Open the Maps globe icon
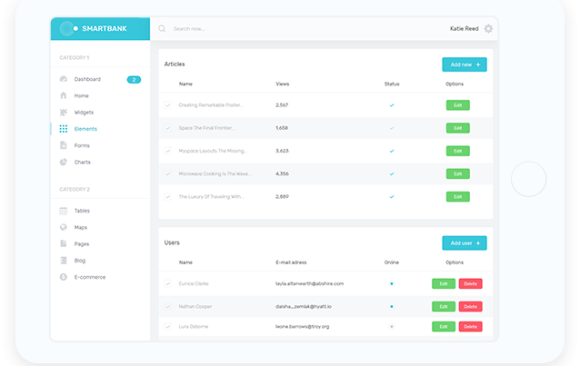 tap(63, 227)
